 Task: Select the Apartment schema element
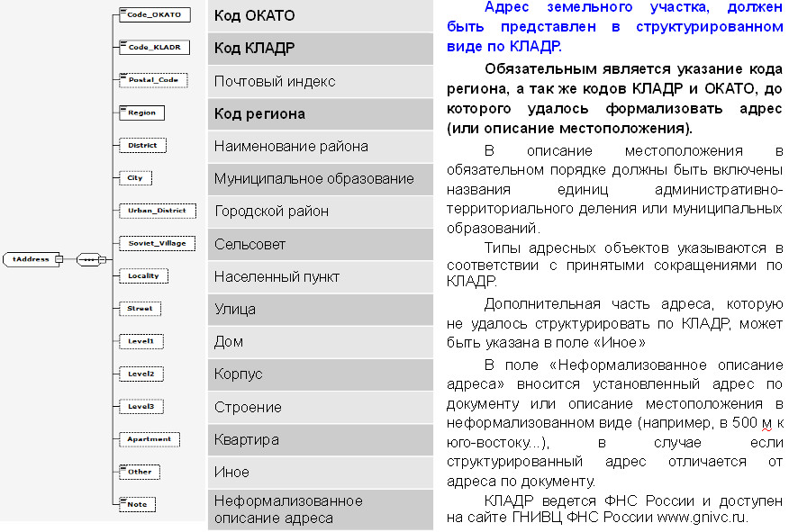click(x=149, y=439)
